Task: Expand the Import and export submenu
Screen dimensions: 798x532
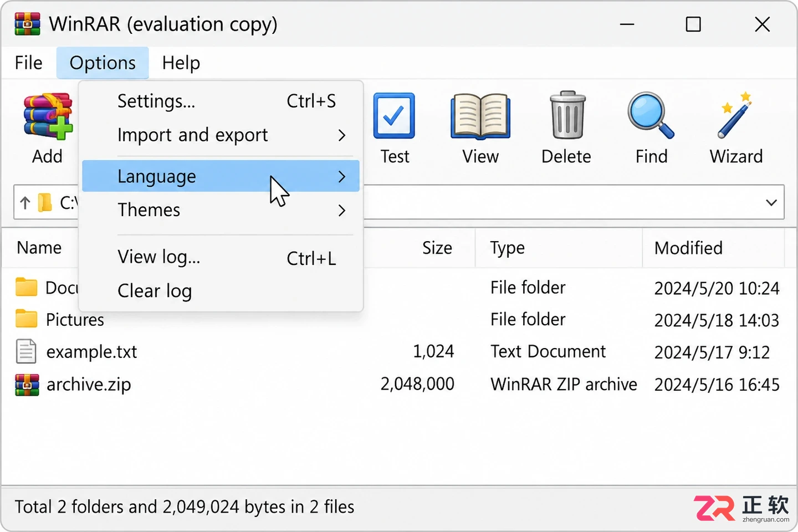Action: [x=221, y=135]
